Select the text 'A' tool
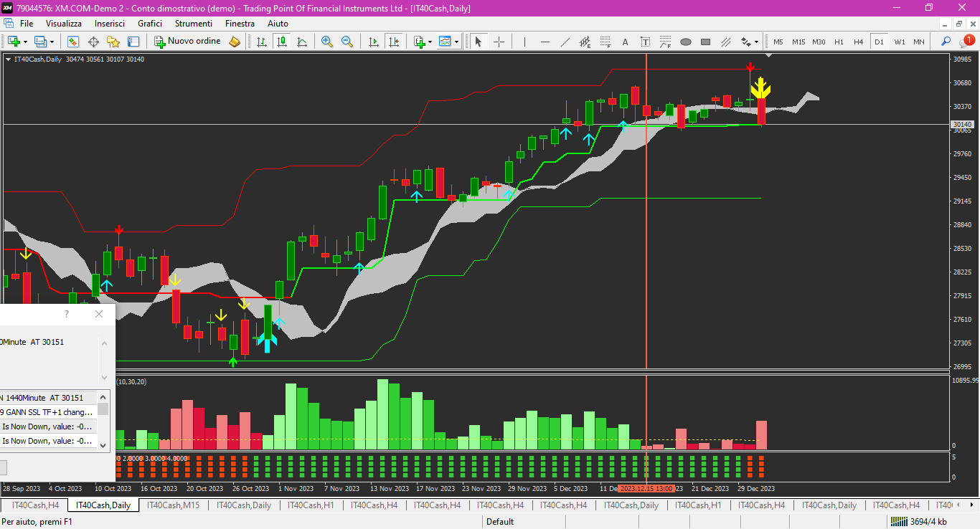This screenshot has height=529, width=980. pos(625,42)
